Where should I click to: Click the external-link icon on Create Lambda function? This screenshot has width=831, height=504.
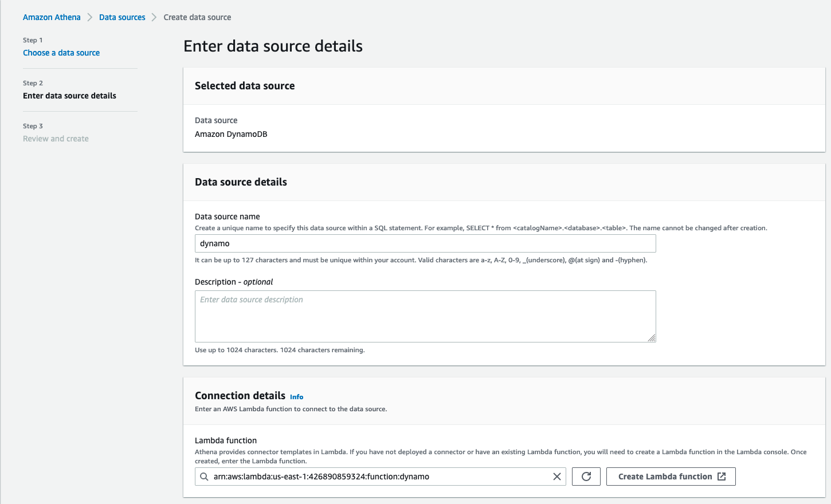(x=722, y=476)
